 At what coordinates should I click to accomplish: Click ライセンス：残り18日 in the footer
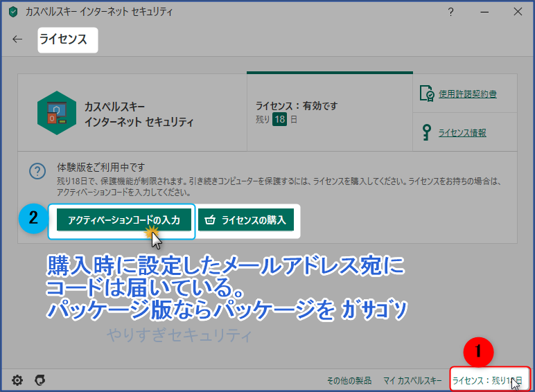(487, 380)
